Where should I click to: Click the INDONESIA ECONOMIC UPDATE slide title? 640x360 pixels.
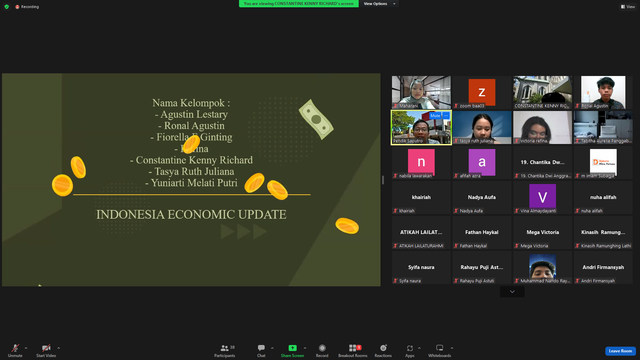[x=191, y=214]
